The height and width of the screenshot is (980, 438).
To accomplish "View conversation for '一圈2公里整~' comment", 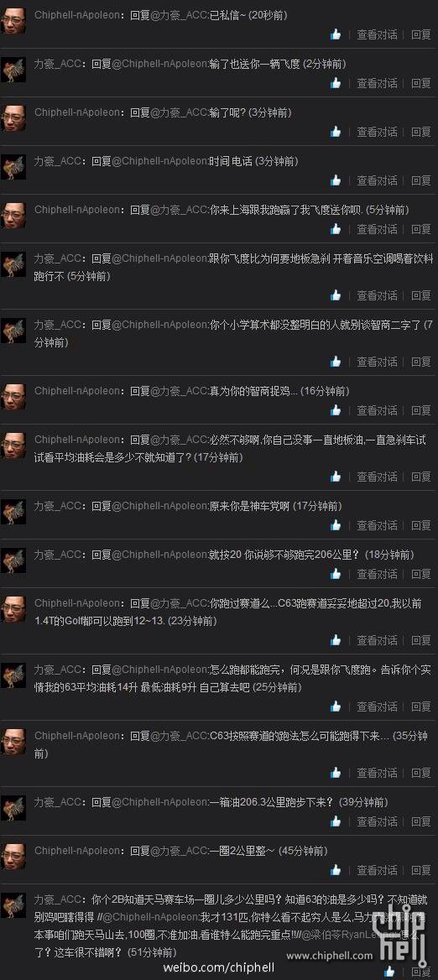I will click(x=377, y=871).
